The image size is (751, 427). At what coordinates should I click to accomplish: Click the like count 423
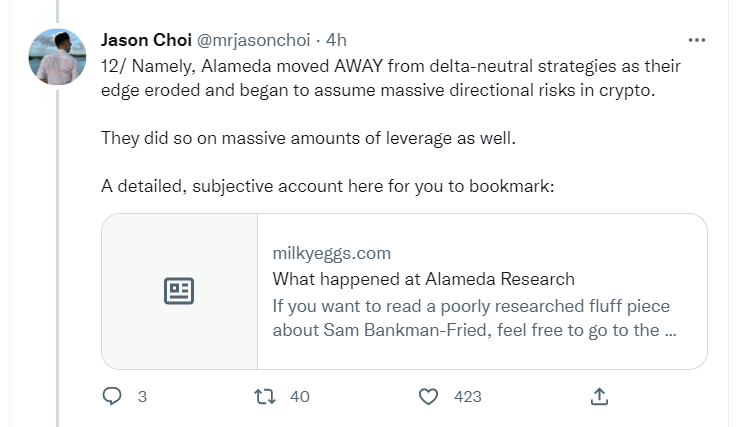tap(467, 397)
